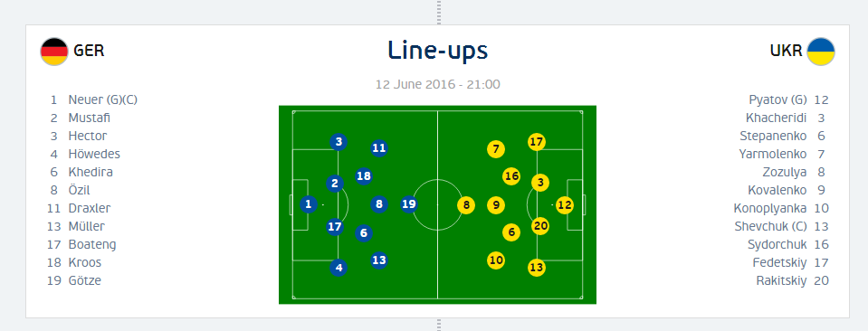Select yellow player marker number 10
Image resolution: width=868 pixels, height=331 pixels.
point(496,260)
